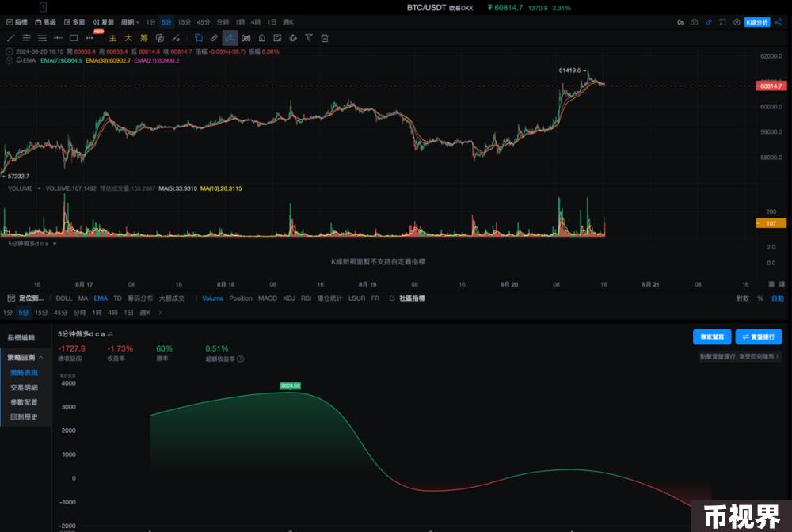Toggle the KDJ sub-indicator
Image resolution: width=792 pixels, height=532 pixels.
pyautogui.click(x=289, y=298)
